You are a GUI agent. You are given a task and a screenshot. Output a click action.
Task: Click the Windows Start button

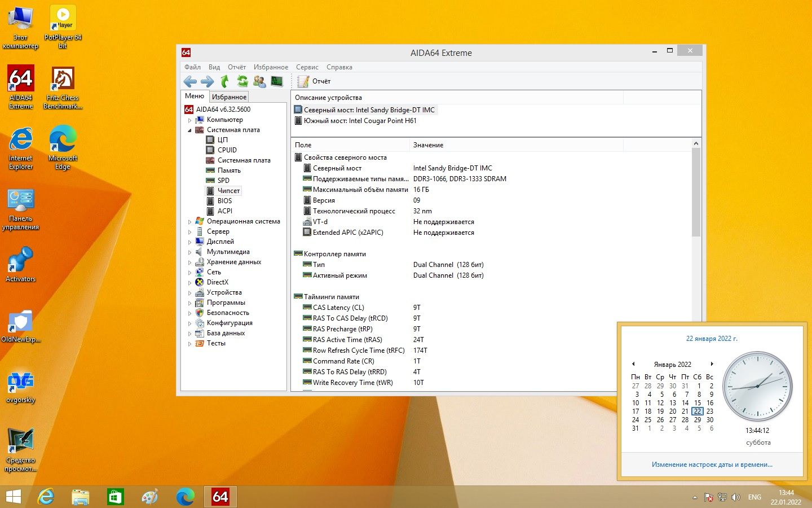click(13, 497)
